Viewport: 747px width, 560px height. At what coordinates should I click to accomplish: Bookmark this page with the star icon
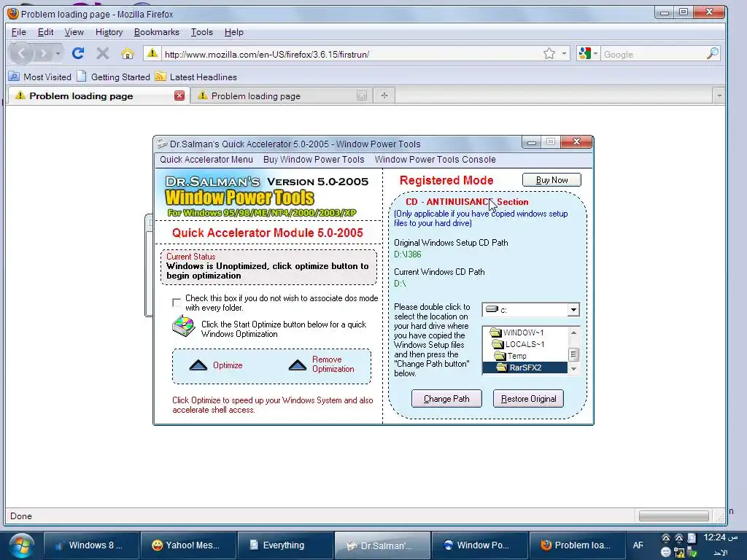pyautogui.click(x=549, y=53)
